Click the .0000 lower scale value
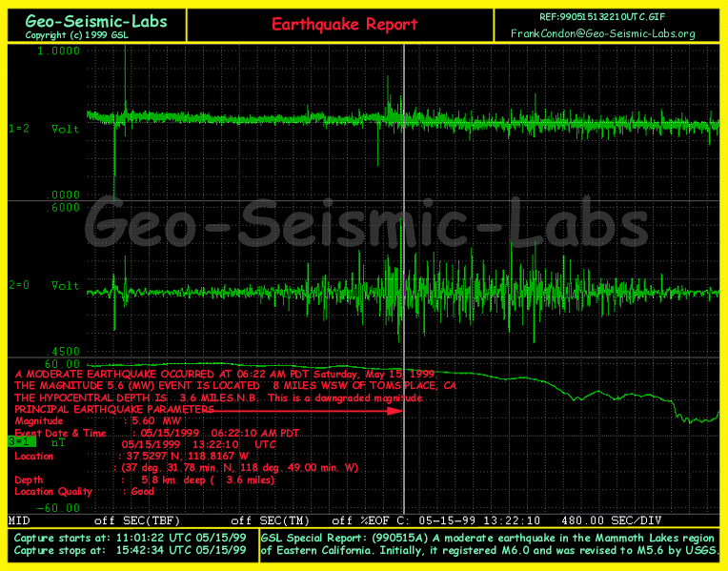This screenshot has height=571, width=728. (63, 194)
